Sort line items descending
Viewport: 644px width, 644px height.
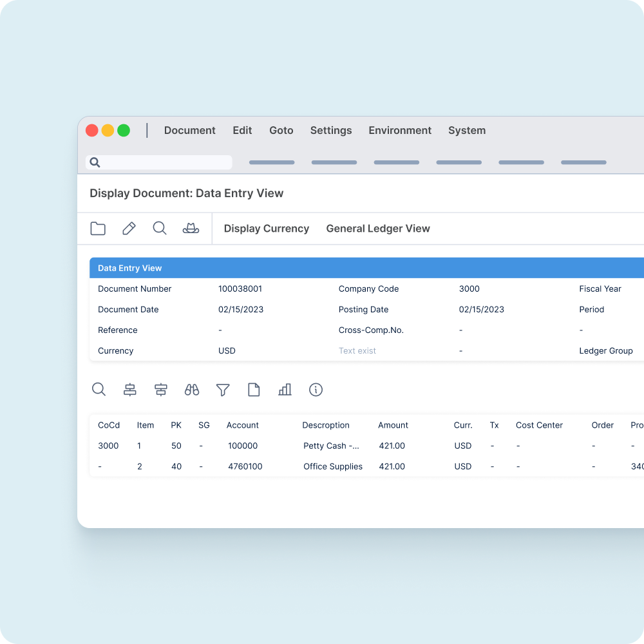click(161, 389)
